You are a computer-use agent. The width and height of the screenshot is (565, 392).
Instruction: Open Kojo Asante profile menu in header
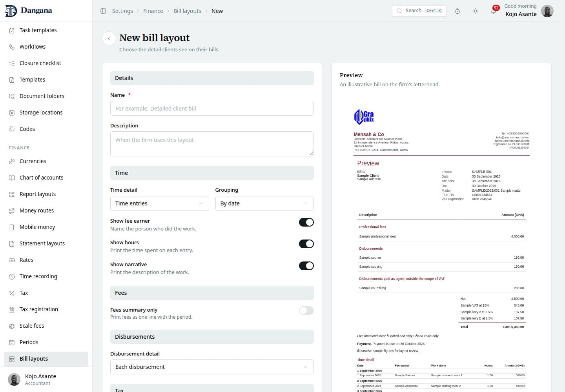pos(529,11)
